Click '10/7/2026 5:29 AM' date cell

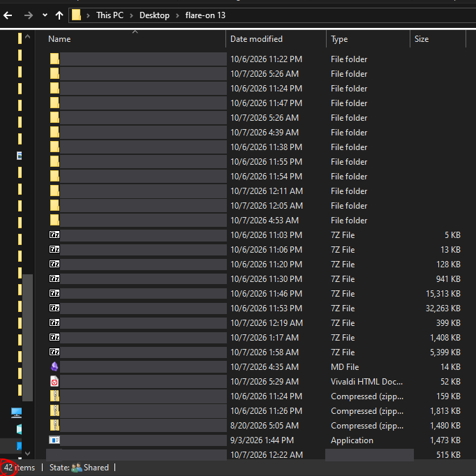(264, 382)
